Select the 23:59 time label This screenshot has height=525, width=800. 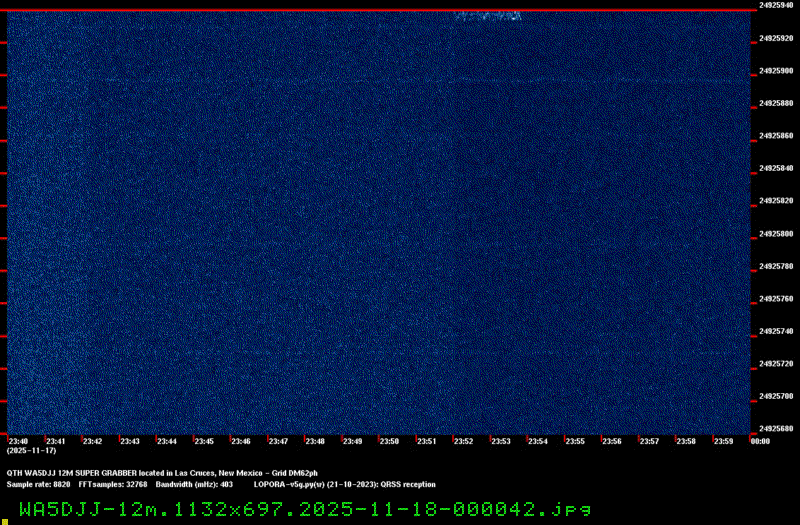pyautogui.click(x=723, y=441)
